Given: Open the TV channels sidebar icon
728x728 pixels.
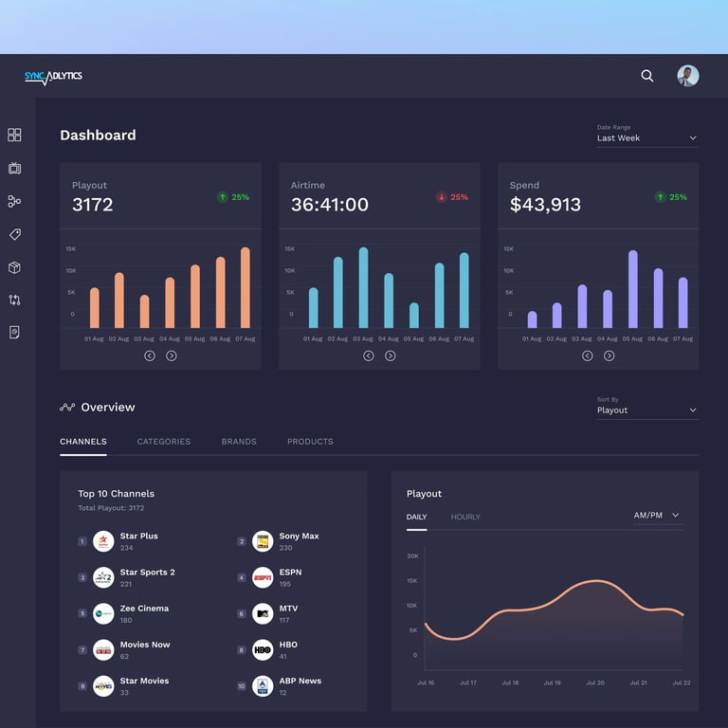Looking at the screenshot, I should coord(14,168).
